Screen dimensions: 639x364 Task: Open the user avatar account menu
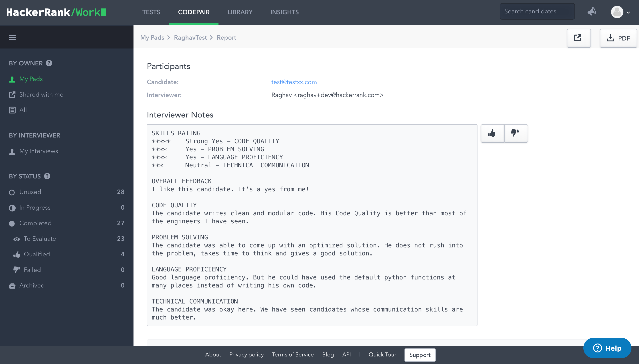[620, 12]
